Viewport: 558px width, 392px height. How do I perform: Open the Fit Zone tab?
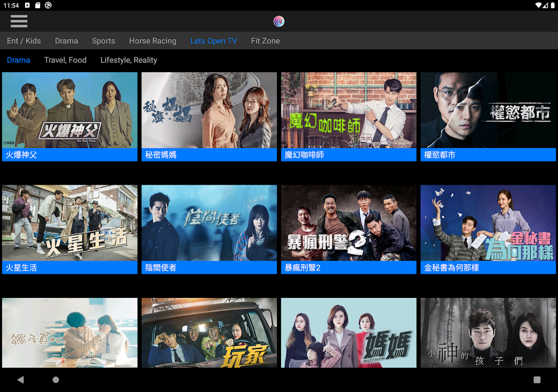[x=265, y=41]
